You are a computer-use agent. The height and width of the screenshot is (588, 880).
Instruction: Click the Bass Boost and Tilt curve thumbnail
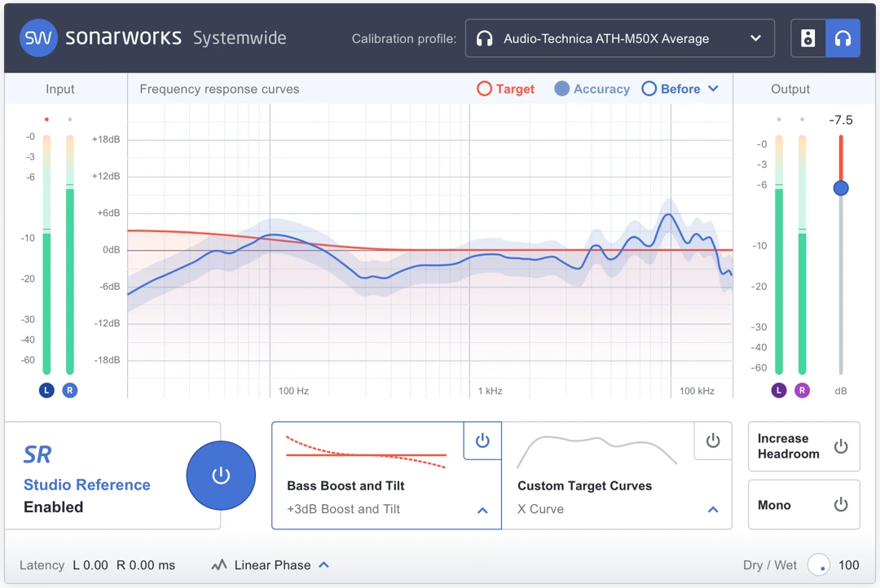pyautogui.click(x=366, y=452)
